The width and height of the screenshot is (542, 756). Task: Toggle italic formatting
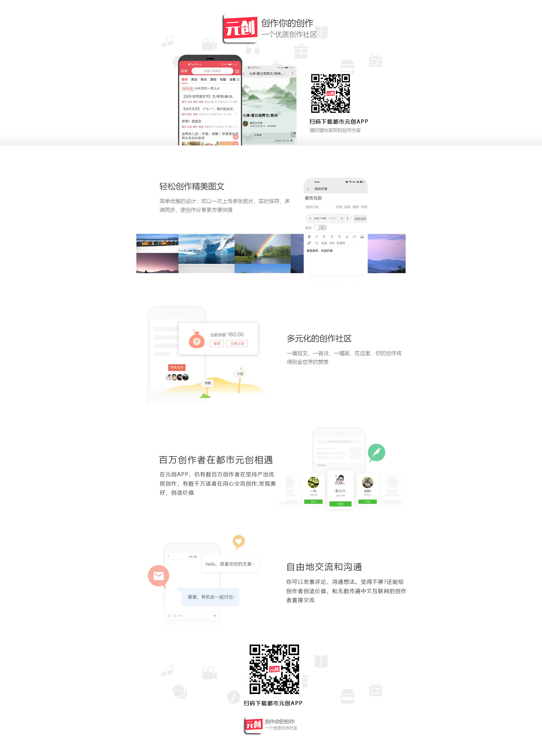316,237
